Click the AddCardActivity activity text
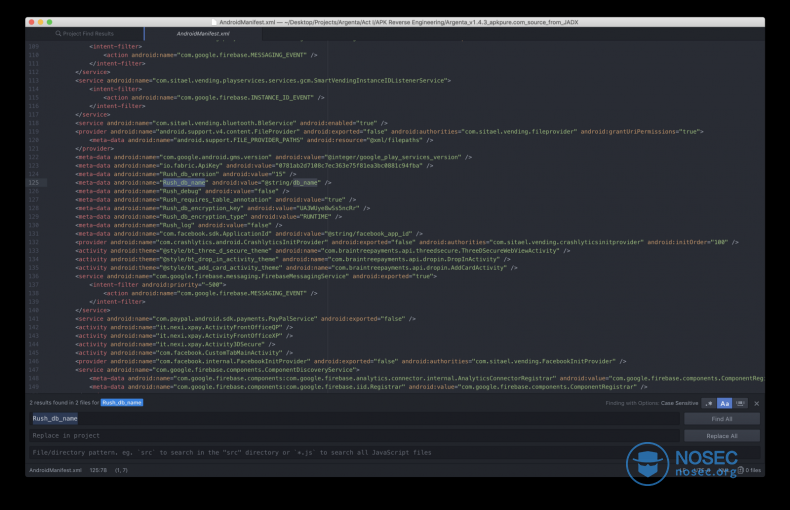The height and width of the screenshot is (510, 790). pyautogui.click(x=421, y=268)
